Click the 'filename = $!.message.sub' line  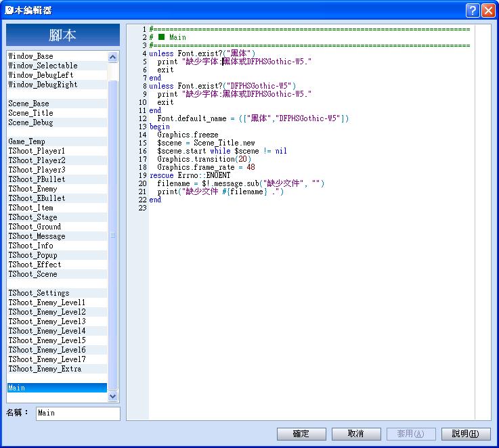pos(240,183)
